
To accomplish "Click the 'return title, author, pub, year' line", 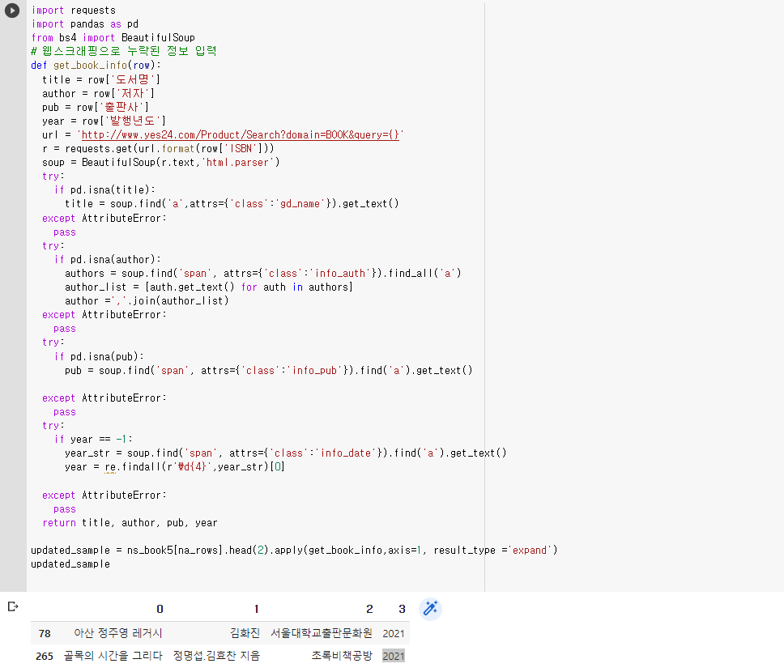I will click(x=130, y=523).
